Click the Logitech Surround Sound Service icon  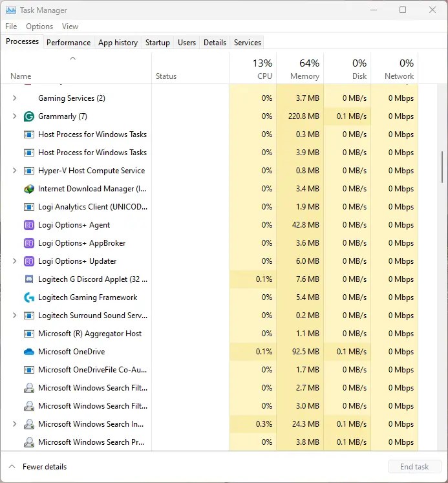[29, 316]
